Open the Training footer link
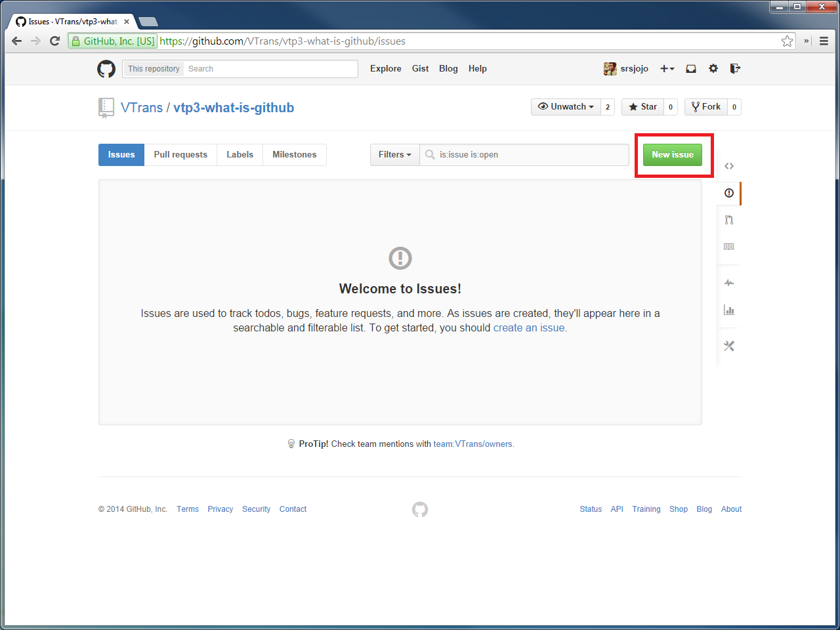 pyautogui.click(x=646, y=509)
